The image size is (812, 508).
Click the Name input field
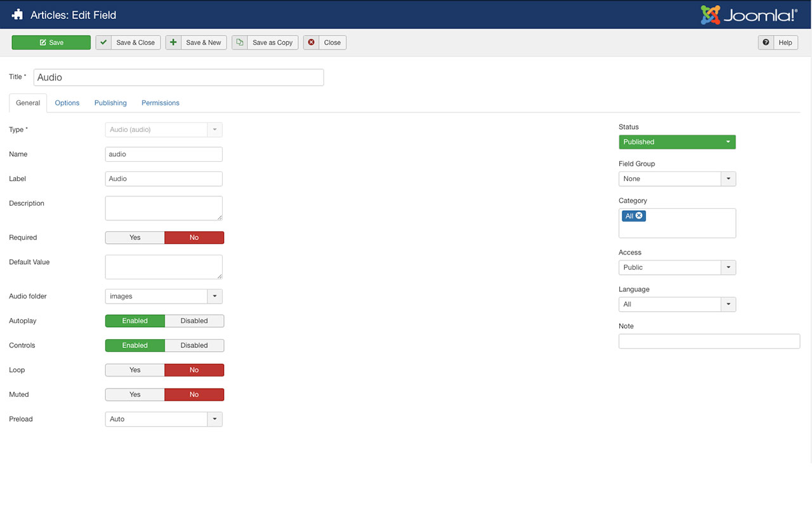tap(164, 154)
